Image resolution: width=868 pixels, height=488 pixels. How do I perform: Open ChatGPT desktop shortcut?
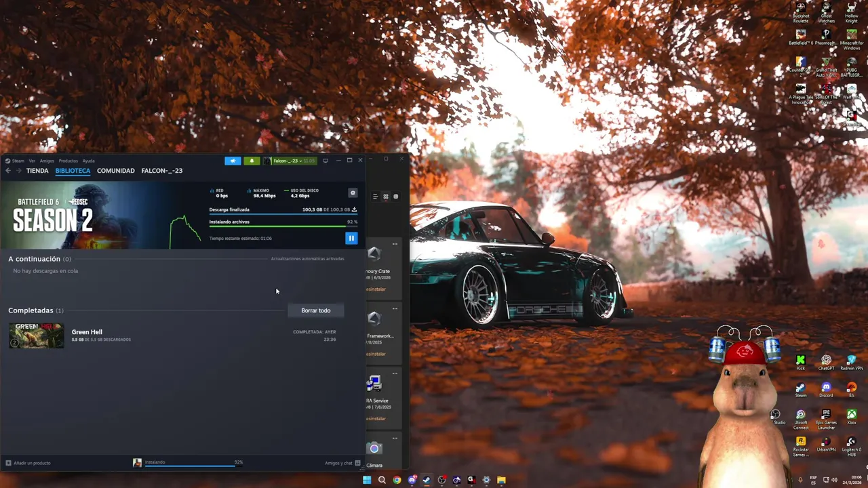pyautogui.click(x=826, y=363)
